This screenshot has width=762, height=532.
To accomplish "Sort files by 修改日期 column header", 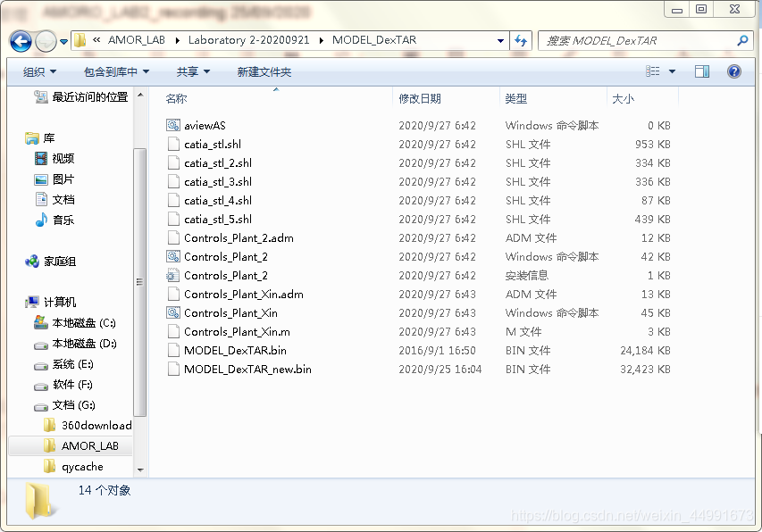I will [420, 98].
